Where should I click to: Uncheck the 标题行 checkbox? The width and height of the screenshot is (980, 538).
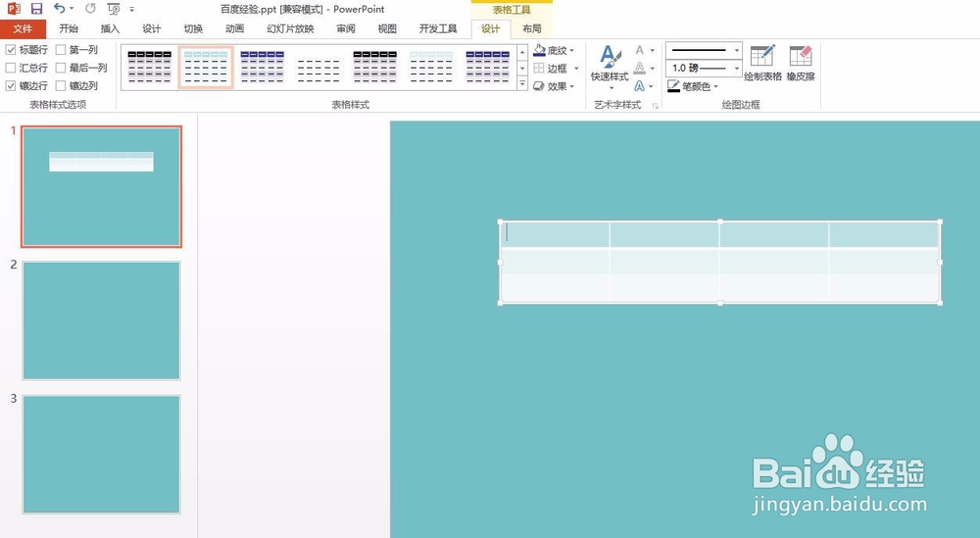[x=11, y=49]
